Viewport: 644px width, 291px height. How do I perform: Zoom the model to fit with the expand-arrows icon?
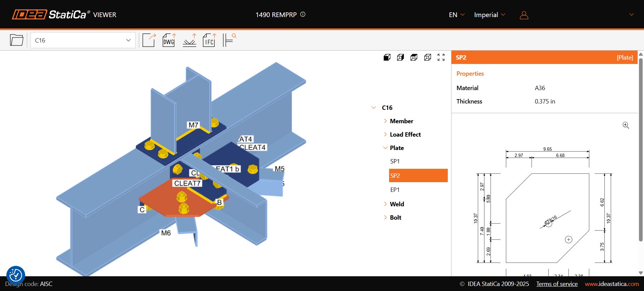[441, 57]
